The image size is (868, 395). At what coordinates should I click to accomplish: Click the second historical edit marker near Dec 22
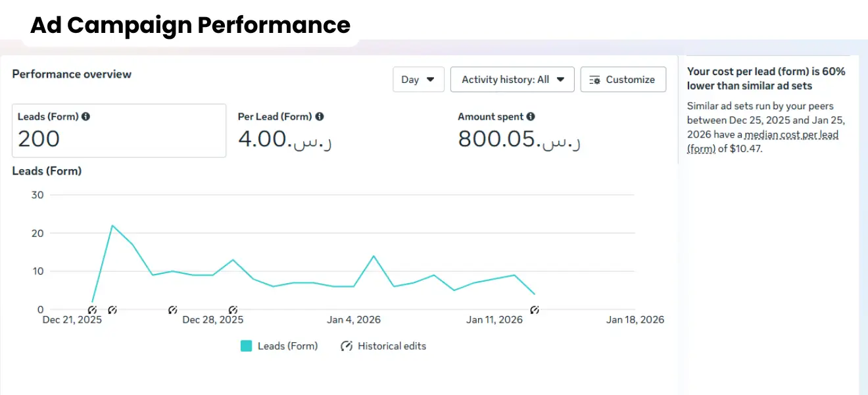112,309
